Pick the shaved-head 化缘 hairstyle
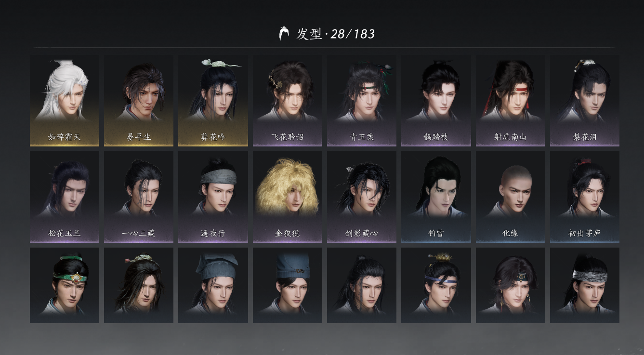This screenshot has width=644, height=355. [511, 197]
